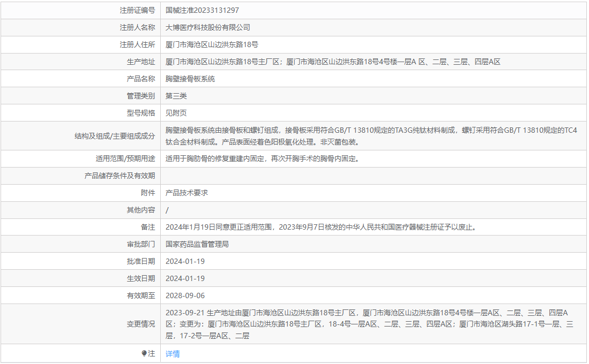Screen dimensions: 589x364
Task: Click the composition text starting 胸壁接骨板系统由接骨板
Action: point(371,136)
